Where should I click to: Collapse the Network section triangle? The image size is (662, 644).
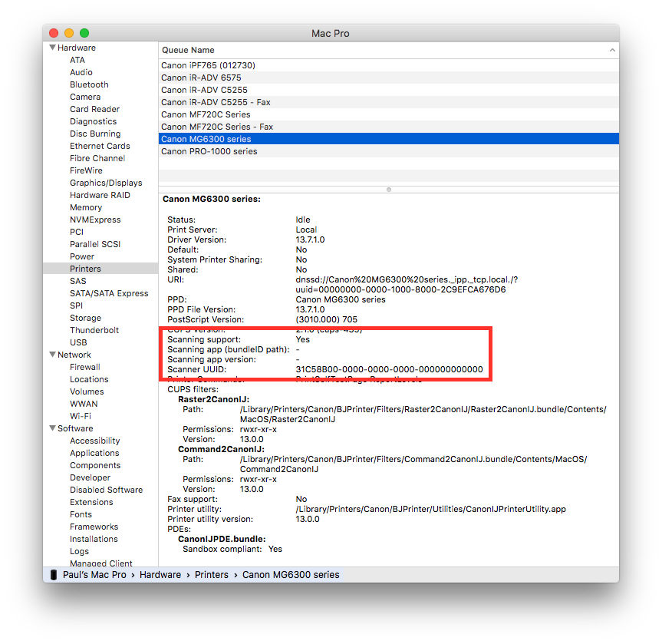coord(51,354)
